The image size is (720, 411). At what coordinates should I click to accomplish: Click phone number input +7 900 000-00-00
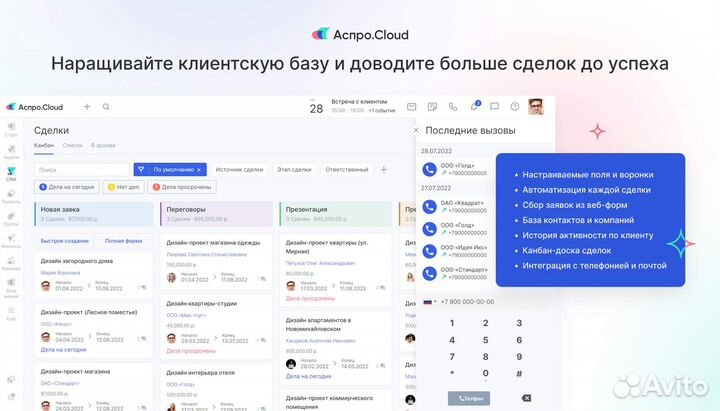click(467, 302)
